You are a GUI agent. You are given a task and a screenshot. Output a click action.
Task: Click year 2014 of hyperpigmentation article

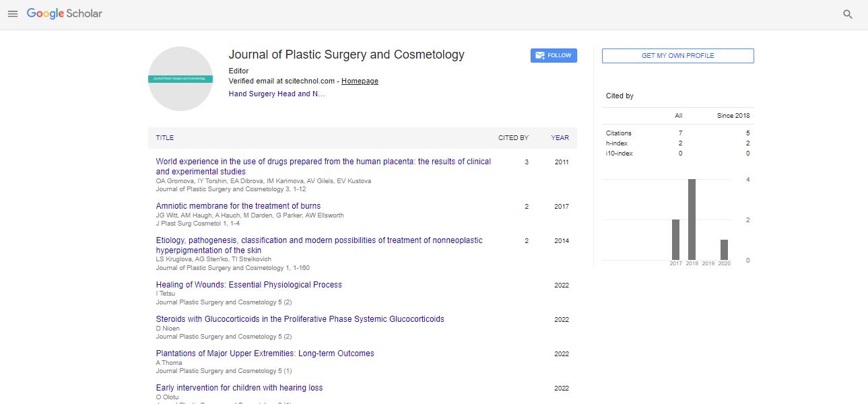pyautogui.click(x=562, y=241)
